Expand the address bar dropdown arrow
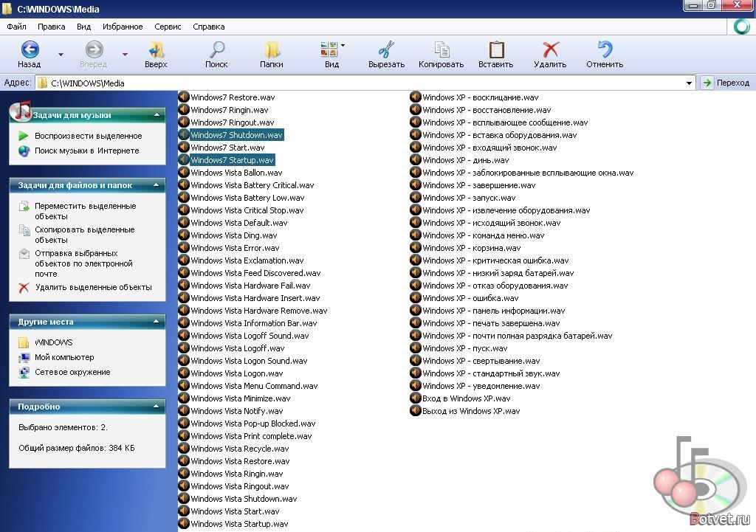This screenshot has height=532, width=756. (x=690, y=83)
